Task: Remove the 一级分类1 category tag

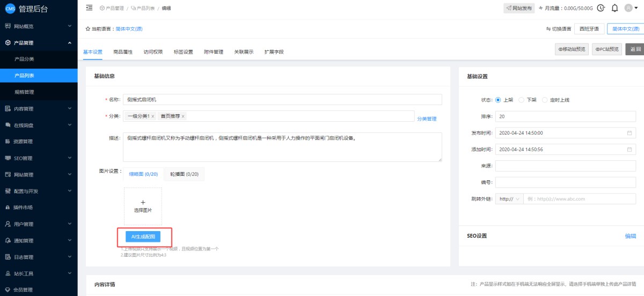Action: [x=153, y=116]
